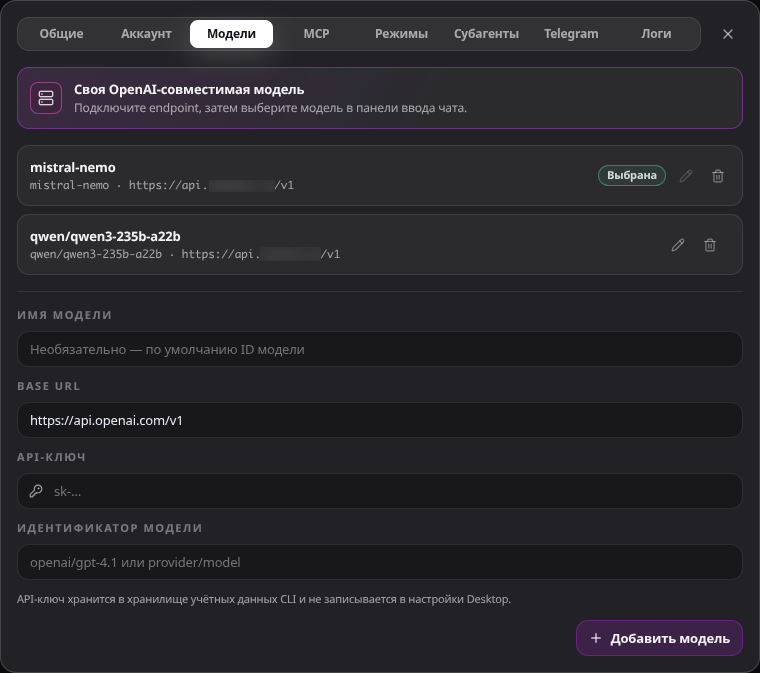The image size is (760, 673).
Task: Click the BASE URL label
Action: coord(48,386)
